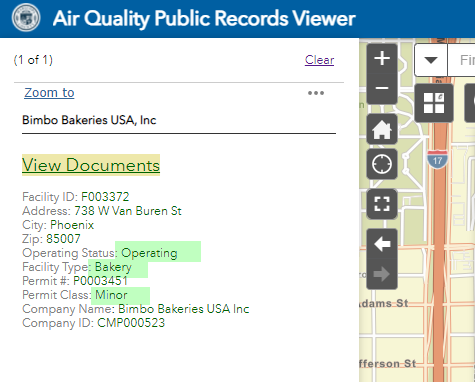Click the county seal logo in header
Viewport: 475px width, 382px height.
[26, 18]
